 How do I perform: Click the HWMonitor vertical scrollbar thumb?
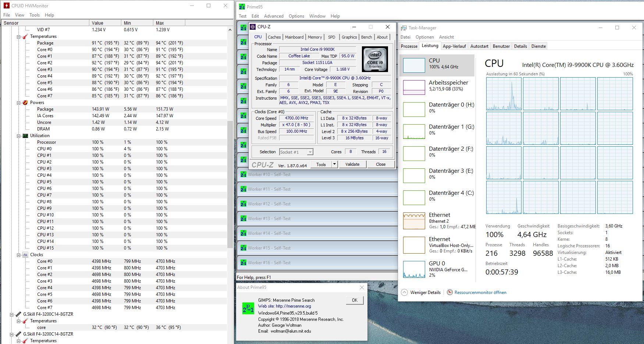[230, 184]
